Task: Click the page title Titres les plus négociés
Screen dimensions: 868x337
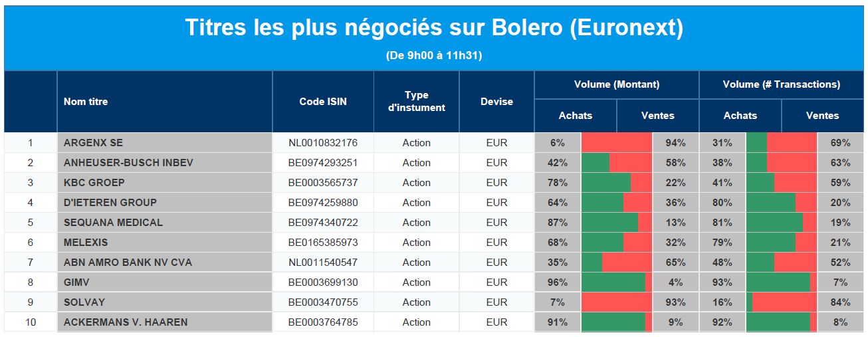Action: pos(434,28)
